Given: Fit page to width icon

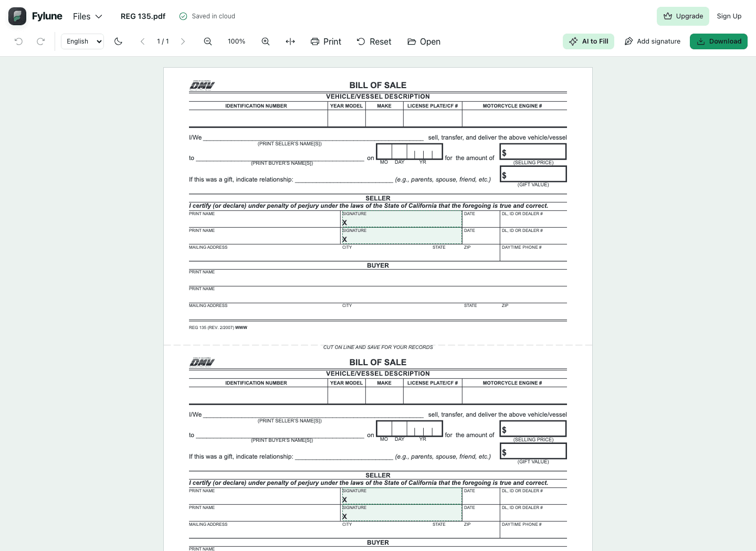Looking at the screenshot, I should [x=290, y=41].
